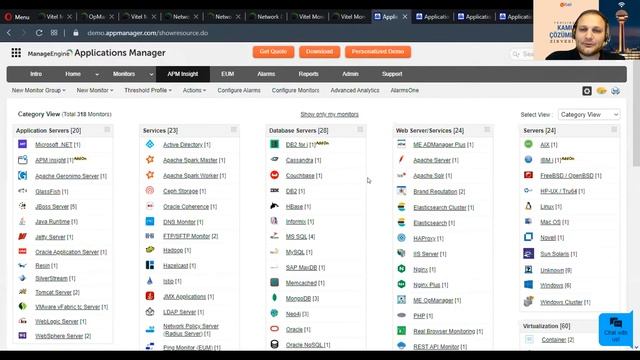
Task: Open the Configure Alarms link
Action: [x=239, y=90]
